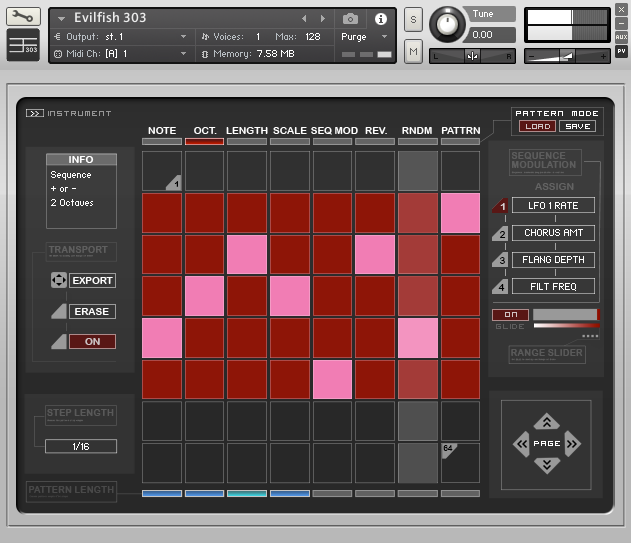Select the LENGTH column tab
The height and width of the screenshot is (543, 631).
[x=247, y=131]
